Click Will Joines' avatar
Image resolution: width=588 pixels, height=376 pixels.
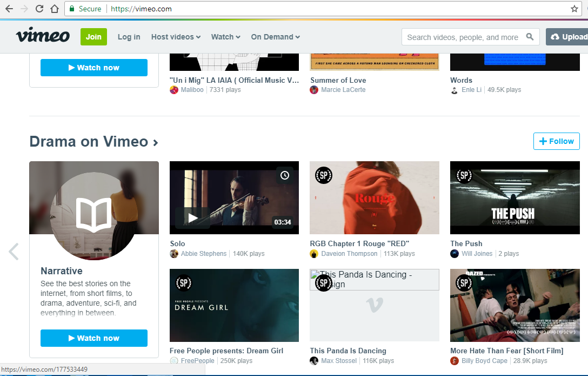click(x=454, y=254)
